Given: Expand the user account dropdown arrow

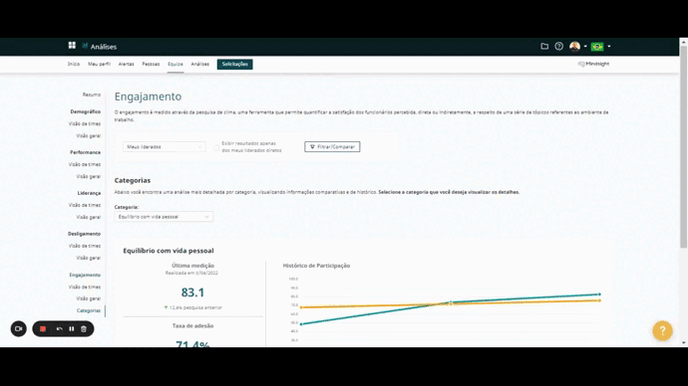Looking at the screenshot, I should click(x=585, y=46).
